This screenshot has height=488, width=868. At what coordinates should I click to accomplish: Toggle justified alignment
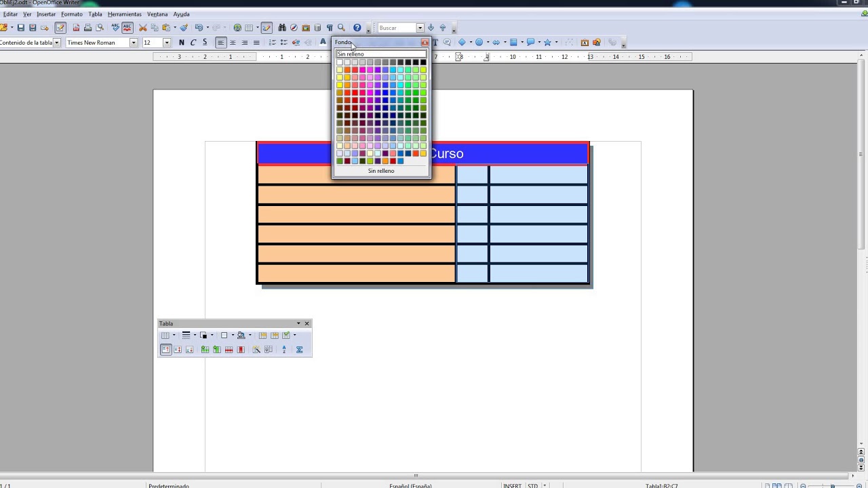pos(256,43)
